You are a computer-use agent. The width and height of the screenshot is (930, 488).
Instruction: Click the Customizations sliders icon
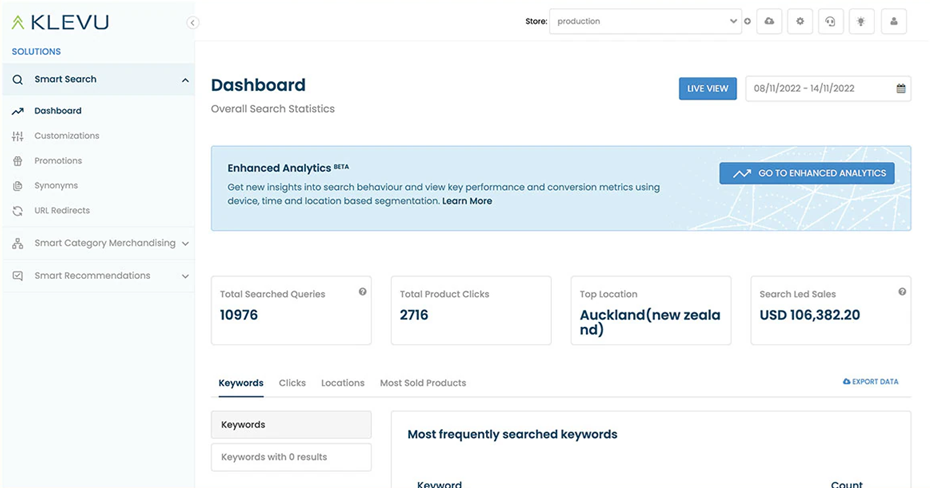click(18, 136)
